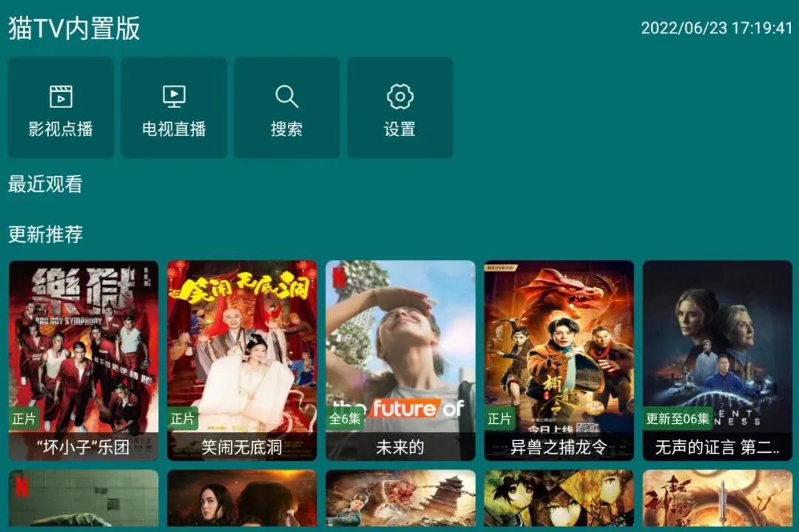This screenshot has width=799, height=532.
Task: Click the 笑闹无底洞 title caption
Action: [242, 448]
